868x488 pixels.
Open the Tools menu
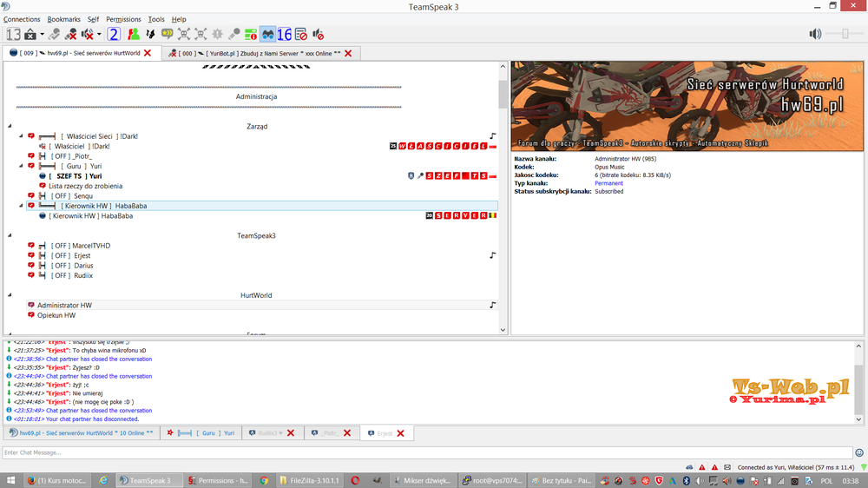(156, 19)
